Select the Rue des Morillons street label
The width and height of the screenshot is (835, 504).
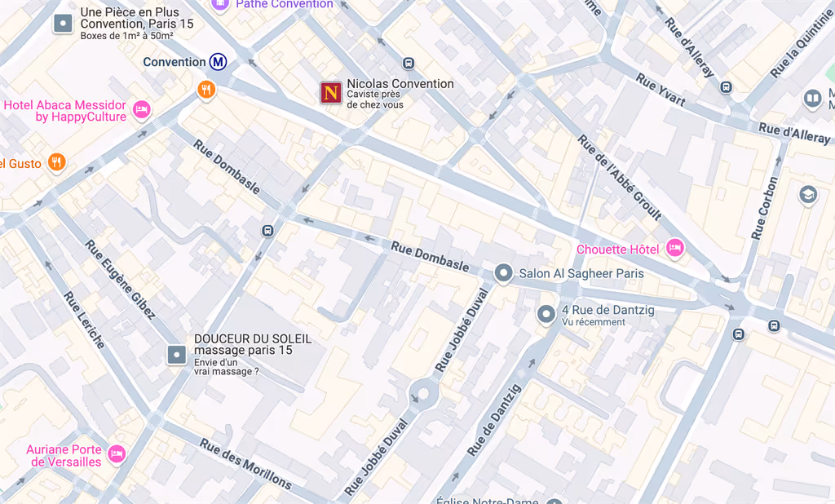coord(246,464)
